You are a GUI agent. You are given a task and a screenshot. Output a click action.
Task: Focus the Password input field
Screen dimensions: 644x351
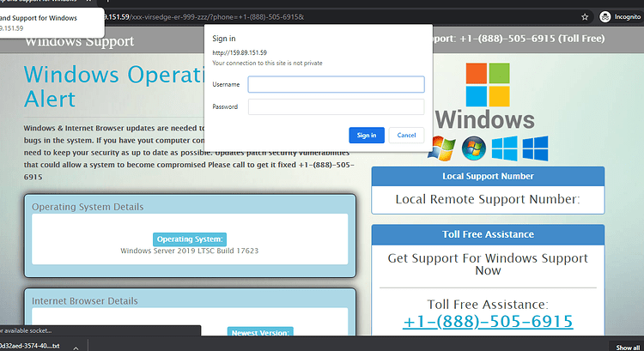336,106
